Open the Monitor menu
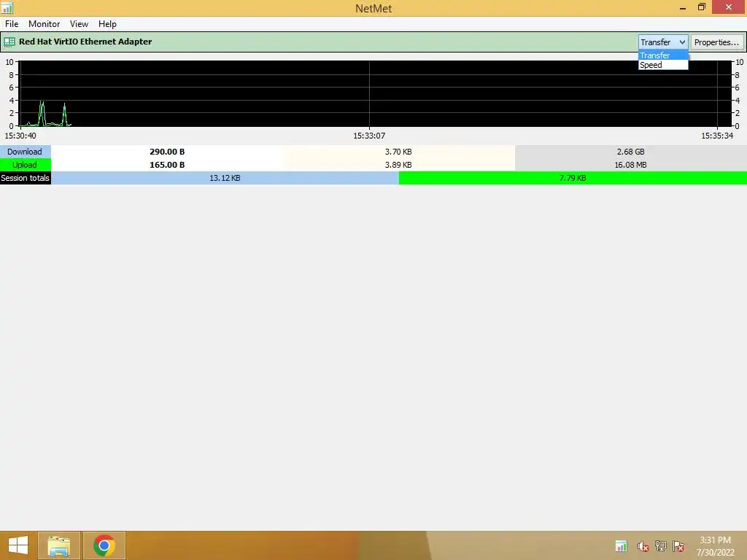The height and width of the screenshot is (560, 747). (44, 24)
